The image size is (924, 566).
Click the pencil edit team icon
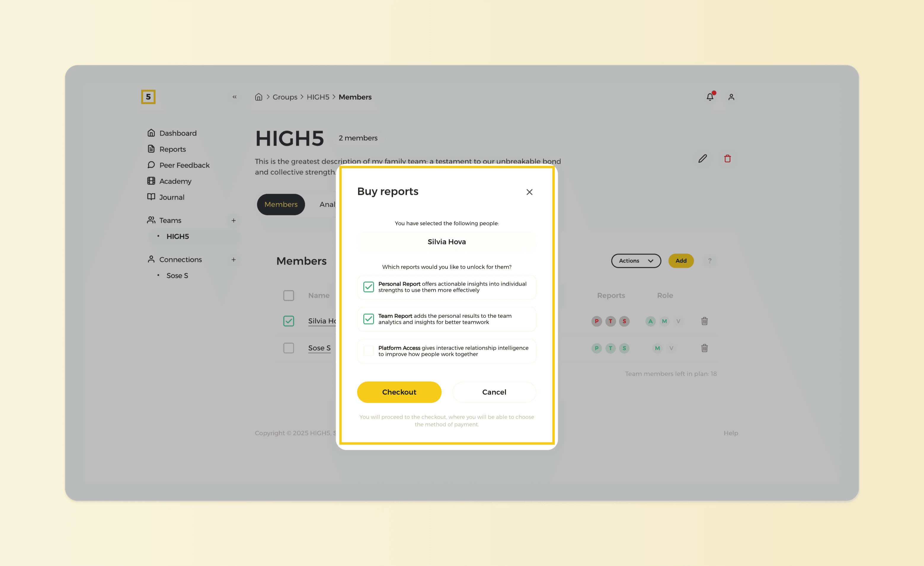pos(702,159)
